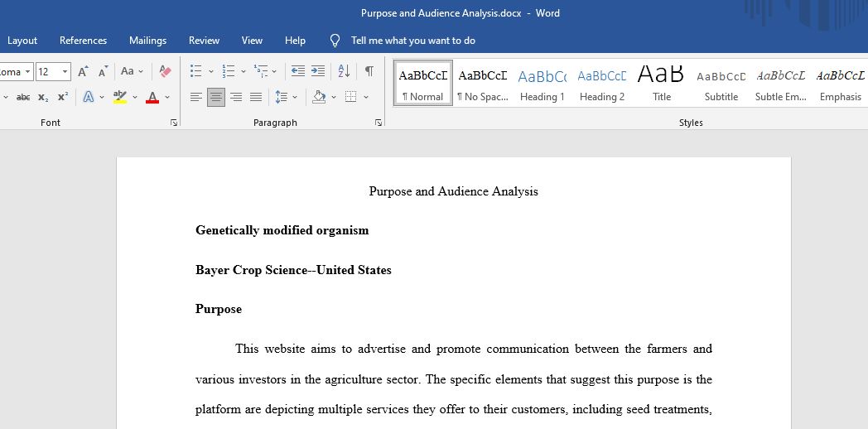Toggle show paragraph marks
Screen dimensions: 868x429
(x=369, y=71)
